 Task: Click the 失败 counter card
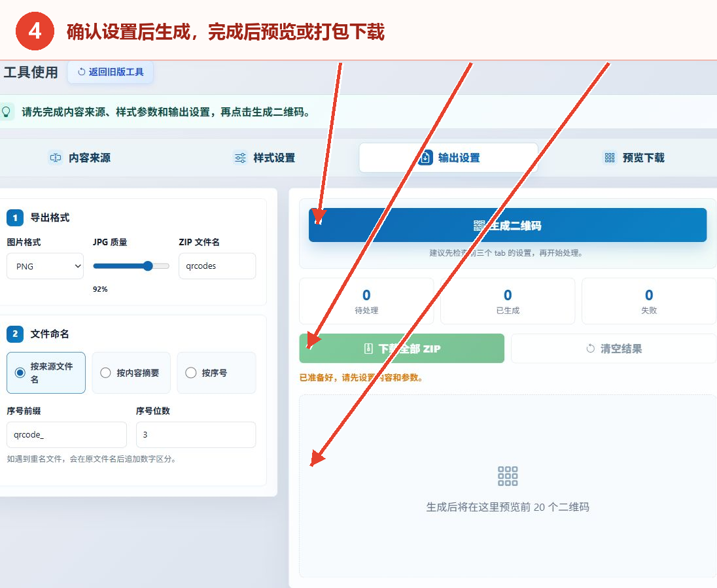point(649,301)
